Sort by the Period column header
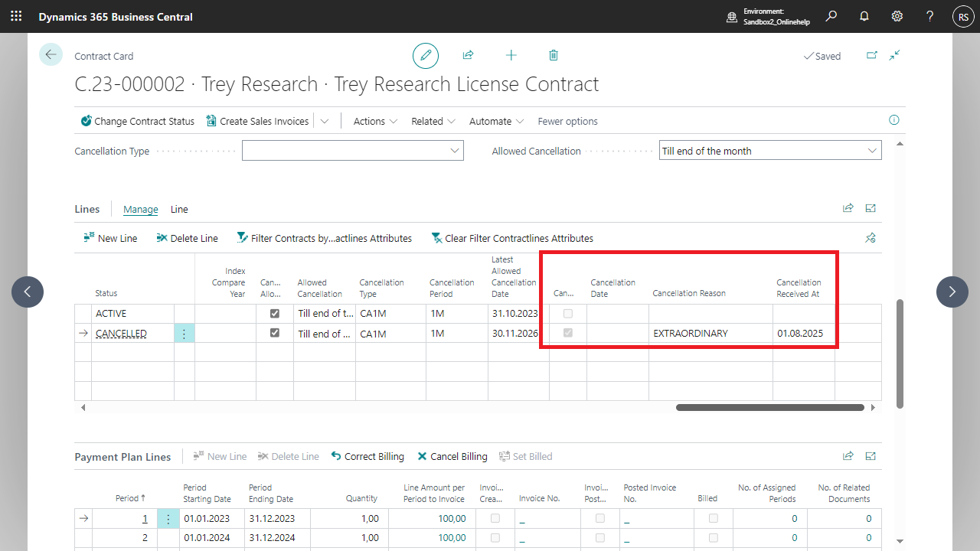980x551 pixels. point(130,498)
